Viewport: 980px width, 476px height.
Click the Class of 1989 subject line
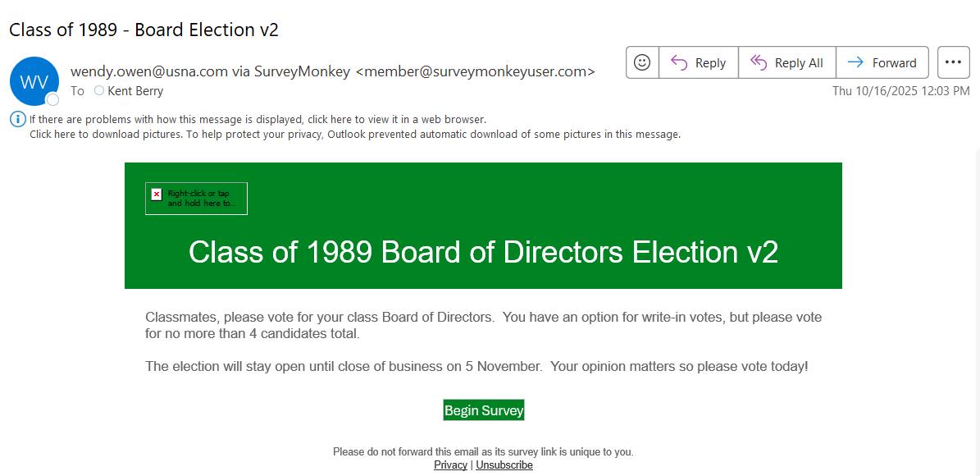pos(144,30)
